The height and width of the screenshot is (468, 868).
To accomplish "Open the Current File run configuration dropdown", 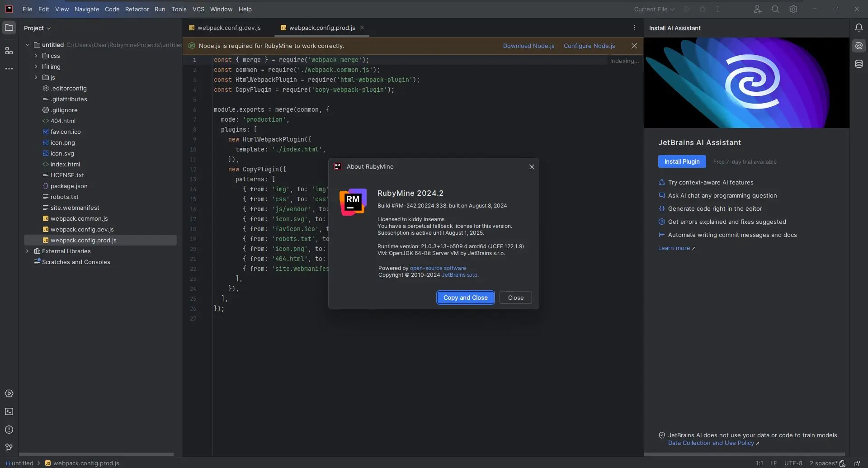I will point(654,9).
